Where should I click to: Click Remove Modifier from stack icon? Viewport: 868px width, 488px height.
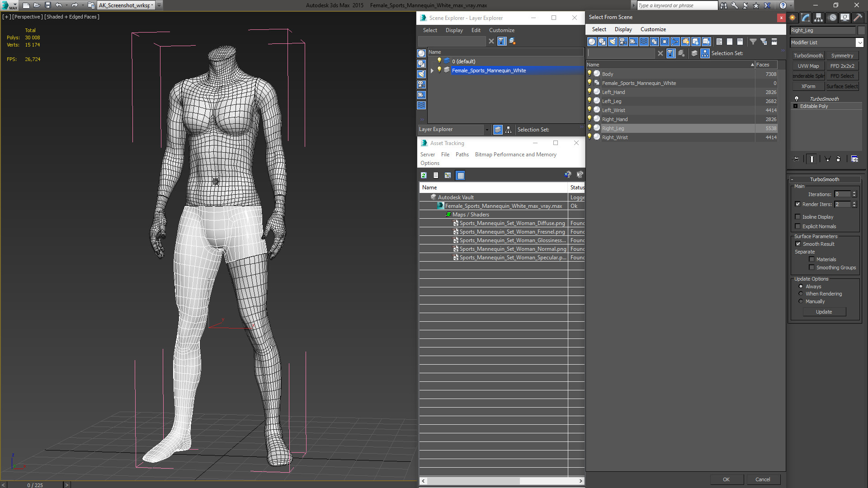839,159
